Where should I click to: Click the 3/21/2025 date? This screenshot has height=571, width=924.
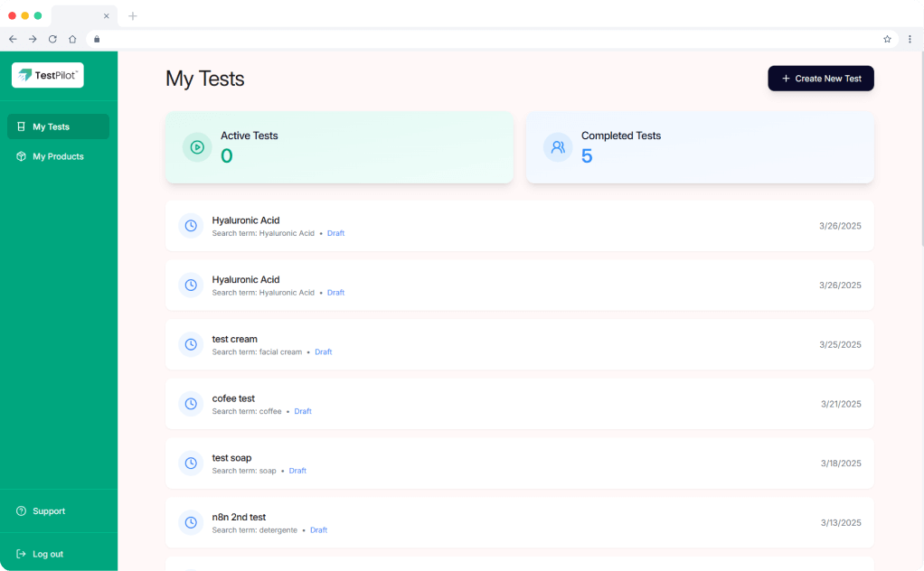(841, 404)
